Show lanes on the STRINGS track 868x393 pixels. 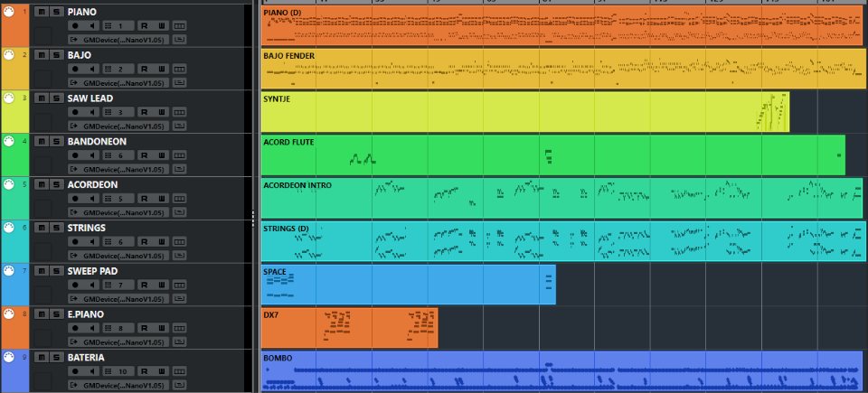pos(179,241)
